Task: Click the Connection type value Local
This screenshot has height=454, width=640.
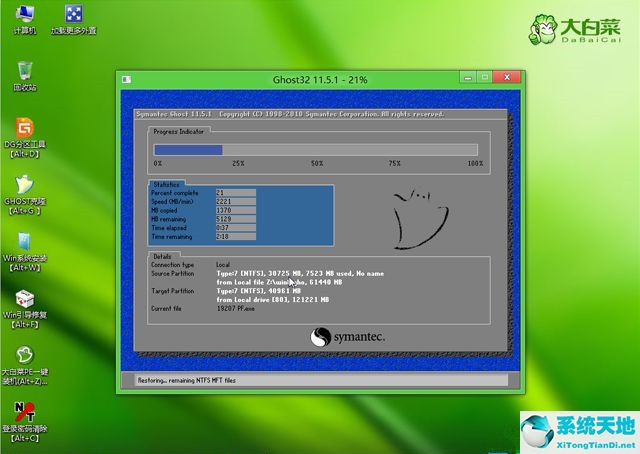Action: [223, 265]
